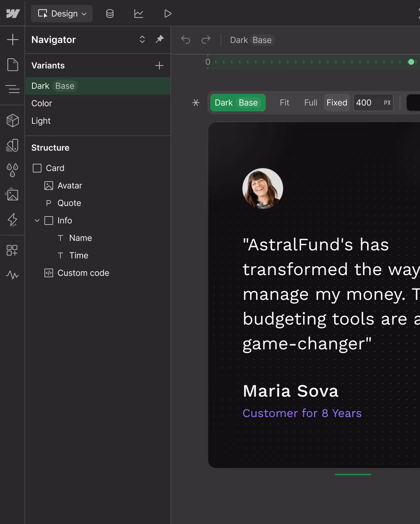The image size is (420, 524).
Task: Open the Add elements plus icon
Action: [13, 39]
